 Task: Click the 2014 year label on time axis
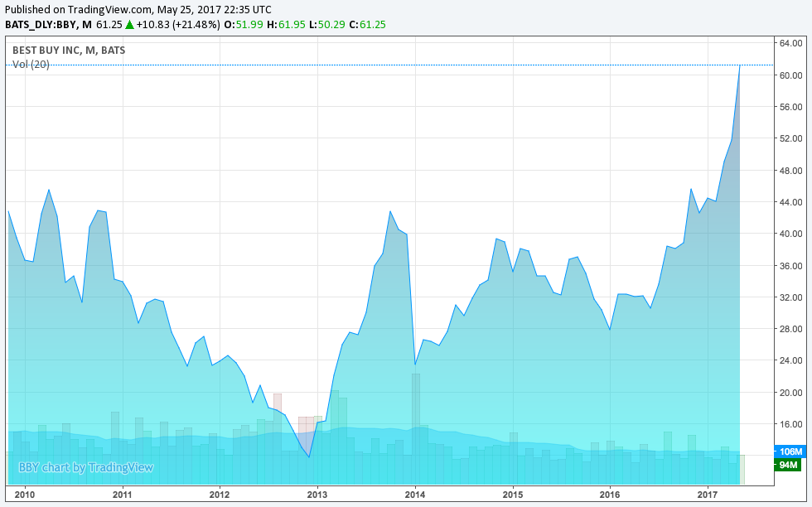tap(415, 495)
